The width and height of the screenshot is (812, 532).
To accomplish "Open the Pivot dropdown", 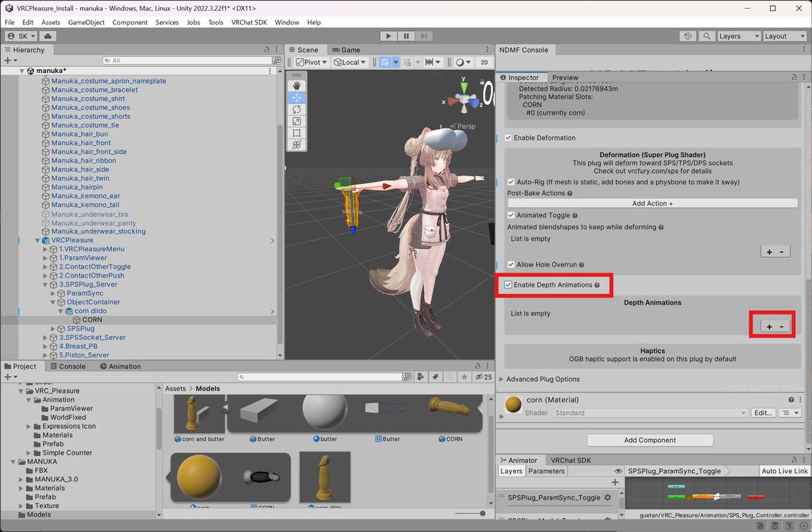I will tap(311, 62).
